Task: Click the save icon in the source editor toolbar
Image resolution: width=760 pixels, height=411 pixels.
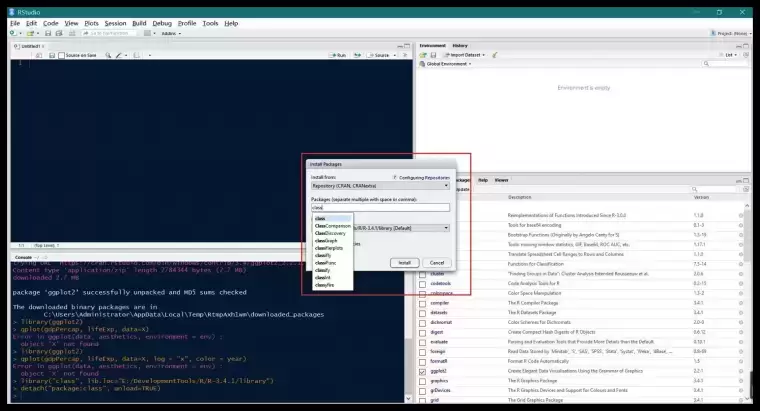Action: pyautogui.click(x=52, y=55)
